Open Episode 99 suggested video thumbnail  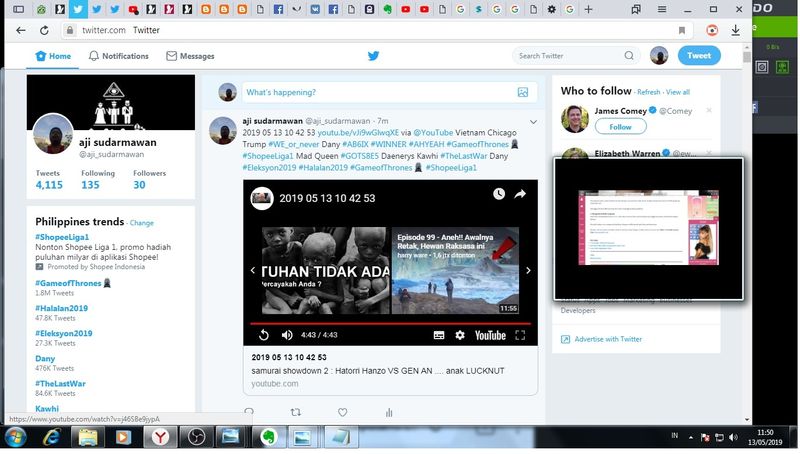(456, 270)
